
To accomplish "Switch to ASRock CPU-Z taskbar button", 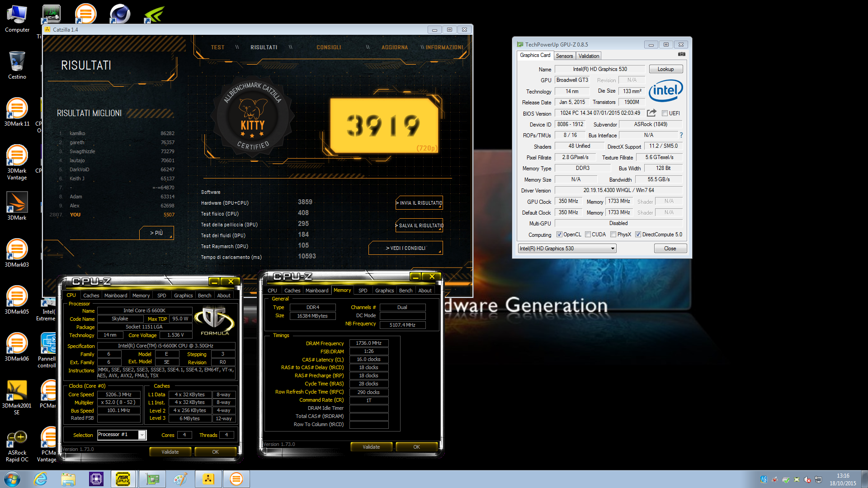I will coord(123,479).
